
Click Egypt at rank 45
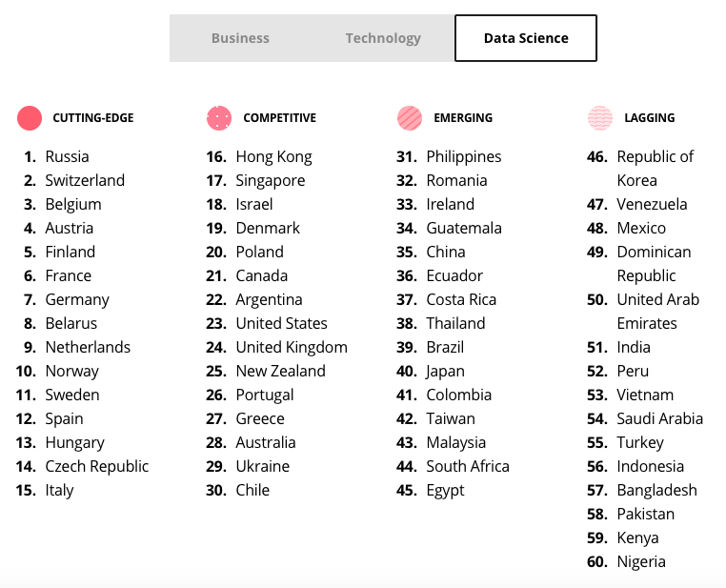[x=445, y=490]
